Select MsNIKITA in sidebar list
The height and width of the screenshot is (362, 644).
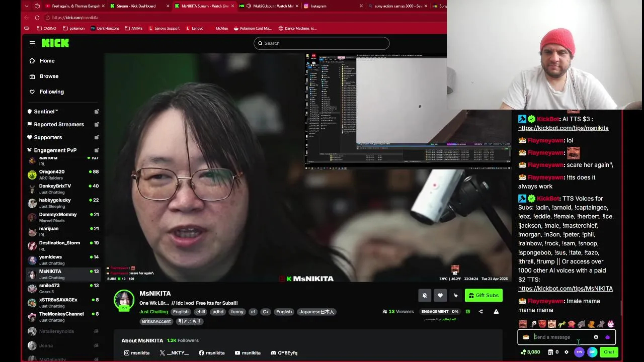point(63,274)
